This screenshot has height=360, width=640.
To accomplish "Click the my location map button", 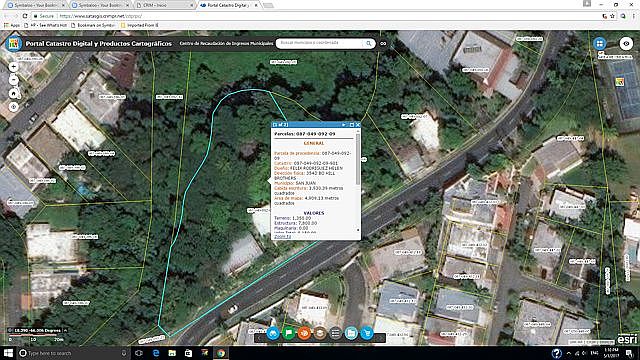I will click(x=13, y=107).
